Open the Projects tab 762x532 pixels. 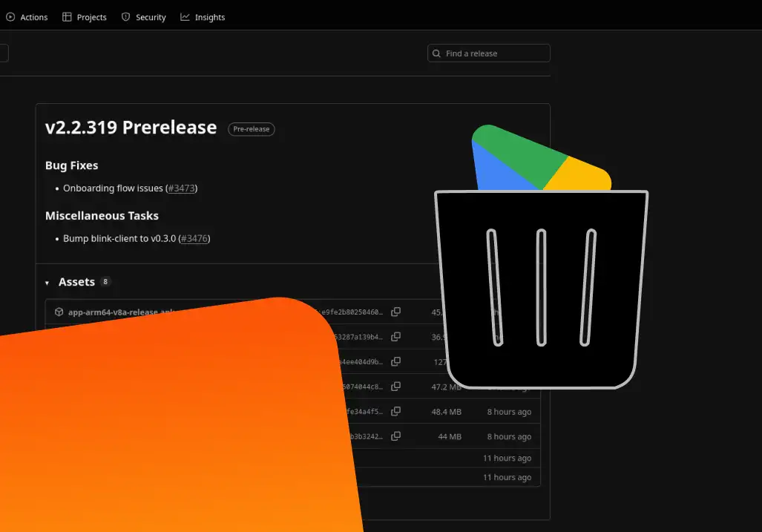tap(85, 17)
